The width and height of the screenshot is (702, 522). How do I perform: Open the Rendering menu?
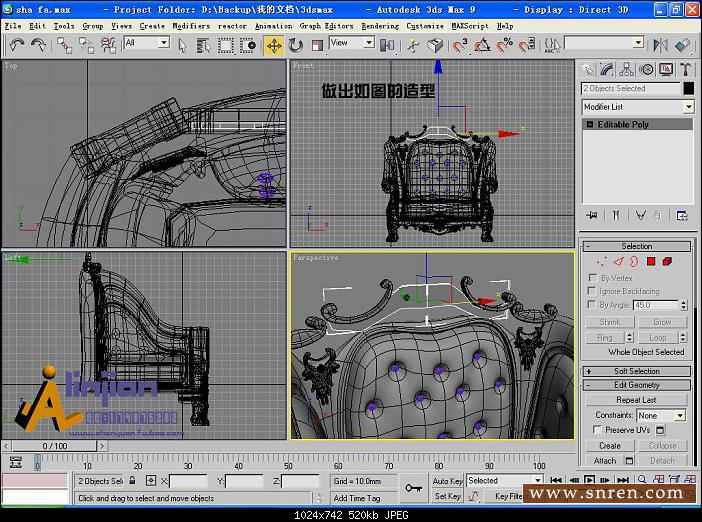[x=380, y=26]
